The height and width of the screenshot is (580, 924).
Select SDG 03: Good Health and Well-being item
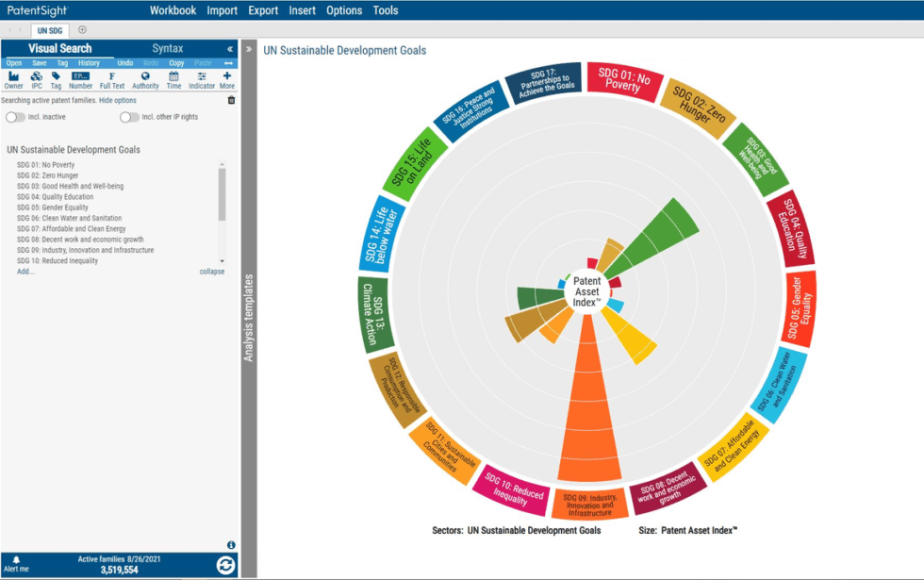(70, 187)
